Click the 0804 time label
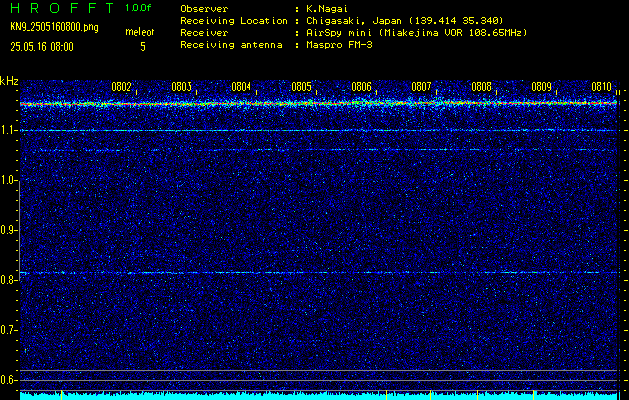This screenshot has height=400, width=629. pyautogui.click(x=241, y=87)
